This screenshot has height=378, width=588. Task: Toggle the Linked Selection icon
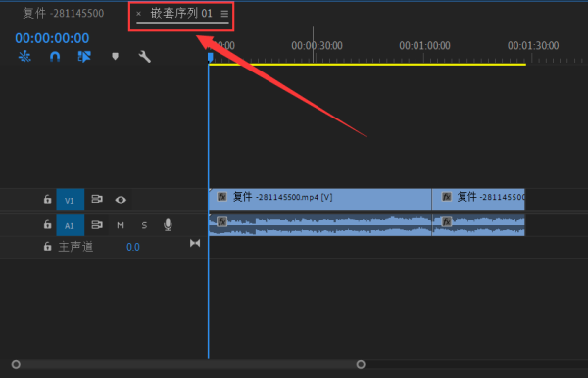[84, 57]
